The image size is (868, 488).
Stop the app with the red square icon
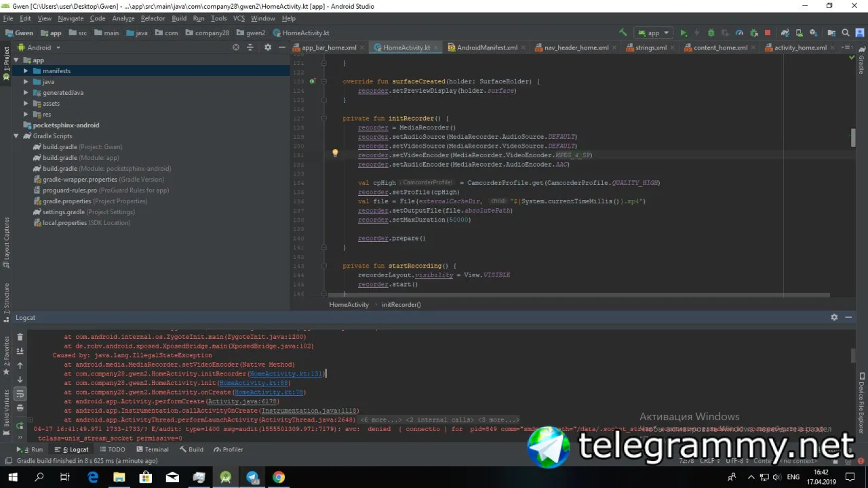tap(768, 33)
